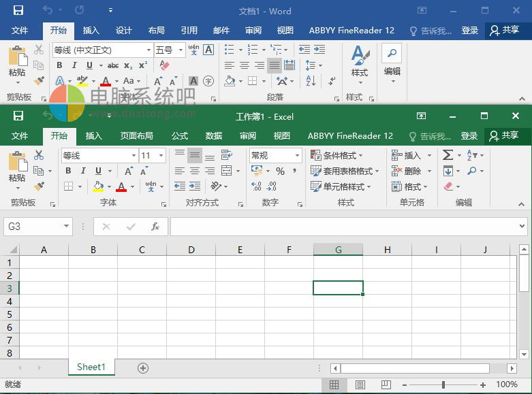Screen dimensions: 532x394
Task: Click Word superscript x² icon
Action: pyautogui.click(x=143, y=65)
